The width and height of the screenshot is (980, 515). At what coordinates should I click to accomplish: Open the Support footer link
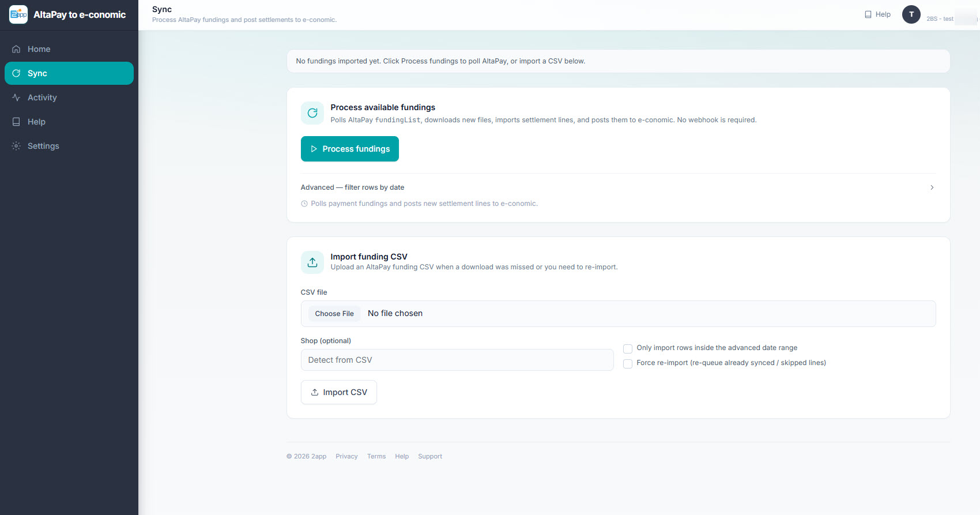click(430, 456)
